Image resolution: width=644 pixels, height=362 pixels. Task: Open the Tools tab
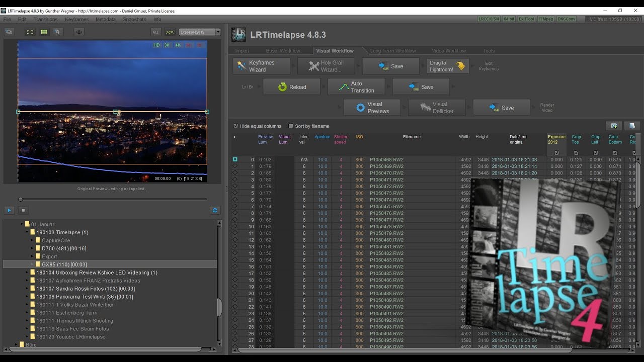(489, 51)
